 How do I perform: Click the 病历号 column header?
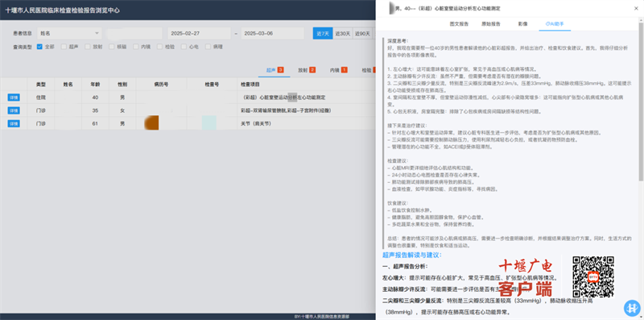[161, 85]
